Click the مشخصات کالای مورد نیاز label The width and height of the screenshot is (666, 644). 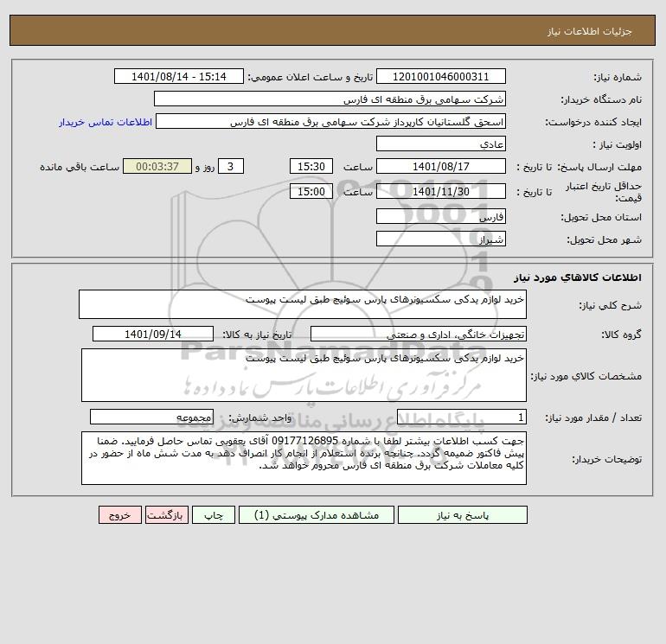[586, 376]
